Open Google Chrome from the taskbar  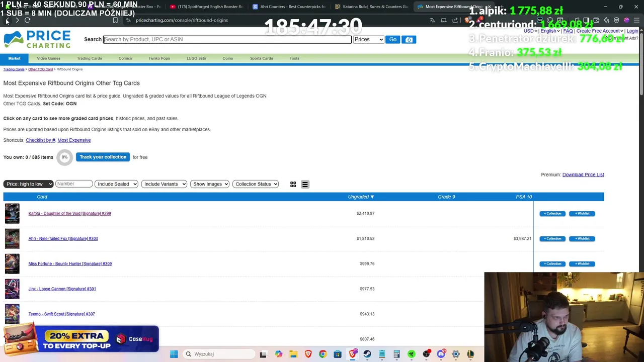click(323, 354)
